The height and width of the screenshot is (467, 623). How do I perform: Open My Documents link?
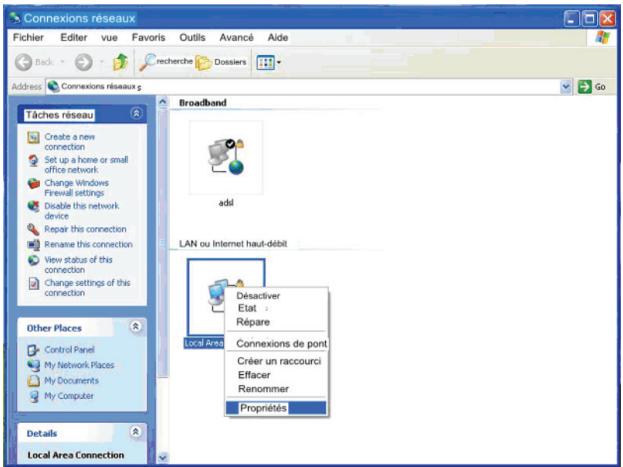pyautogui.click(x=71, y=380)
